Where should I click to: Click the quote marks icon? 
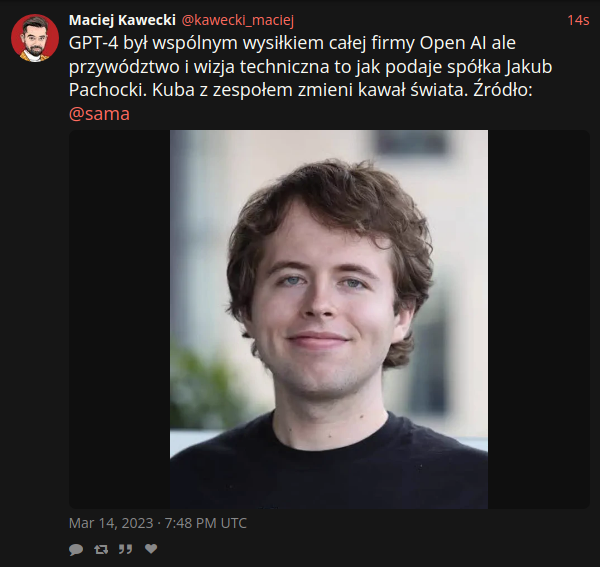click(126, 549)
